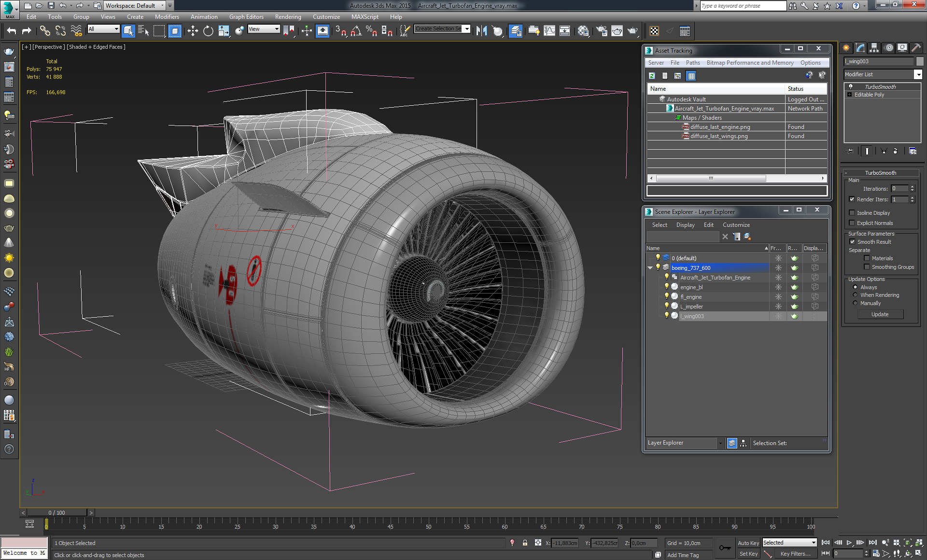
Task: Open the Material Editor icon
Action: point(583,31)
